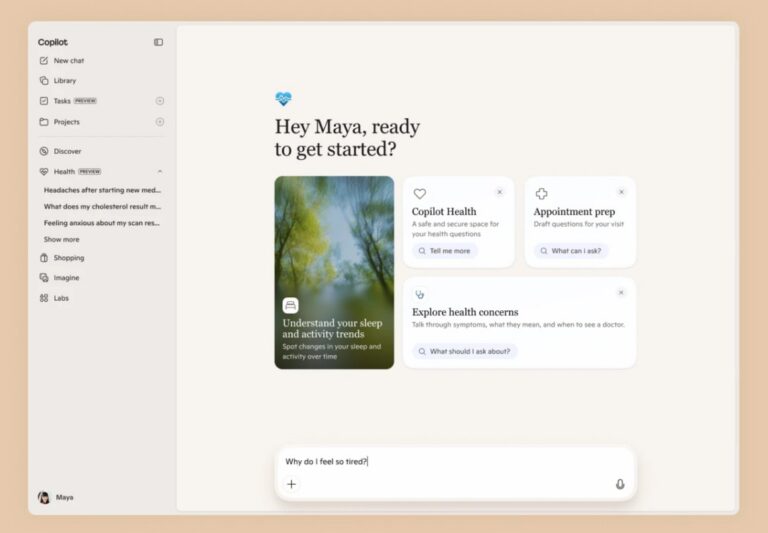Open the sleep and activity trends card
Image resolution: width=768 pixels, height=533 pixels.
pyautogui.click(x=334, y=272)
